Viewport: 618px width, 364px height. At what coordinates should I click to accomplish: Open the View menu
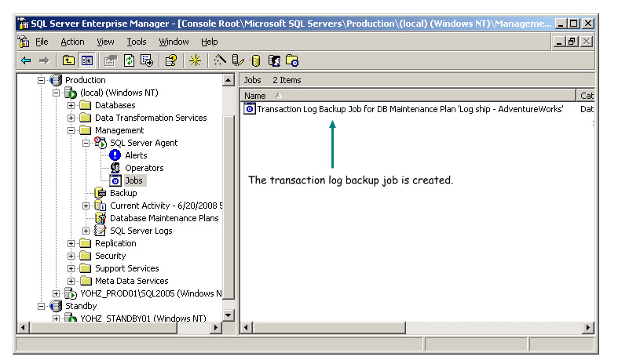pos(105,42)
